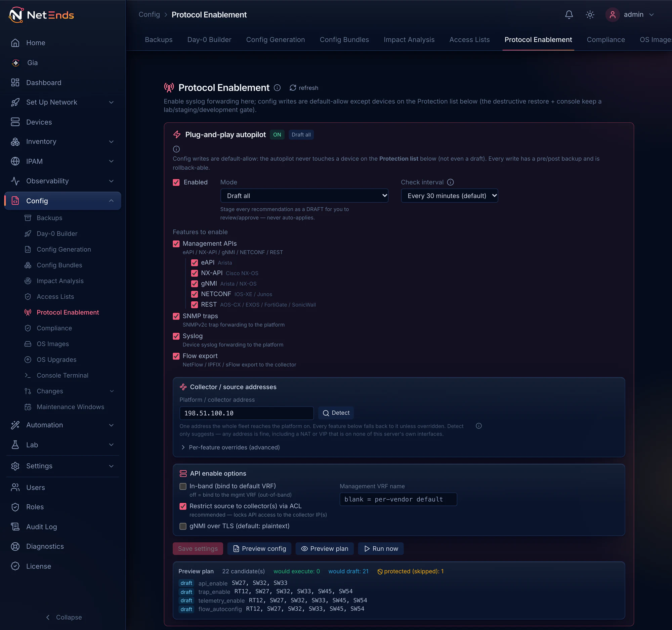Open Dashboard from the sidebar
The height and width of the screenshot is (630, 672).
click(62, 82)
